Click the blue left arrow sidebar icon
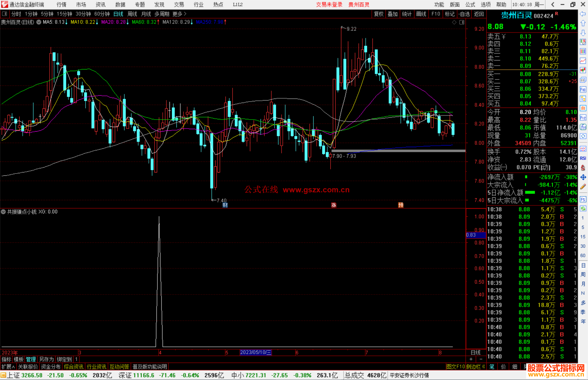 [x=583, y=14]
